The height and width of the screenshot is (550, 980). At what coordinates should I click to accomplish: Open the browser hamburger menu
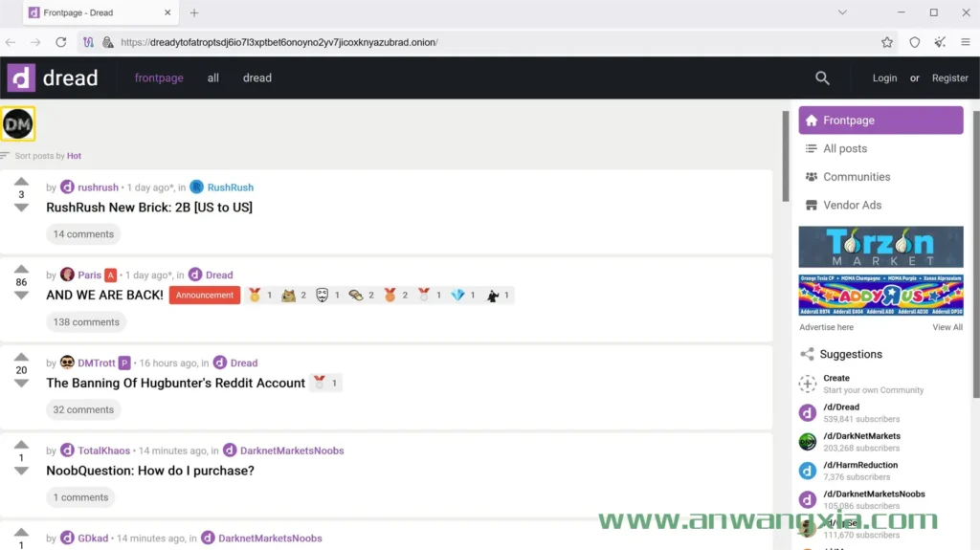[965, 42]
